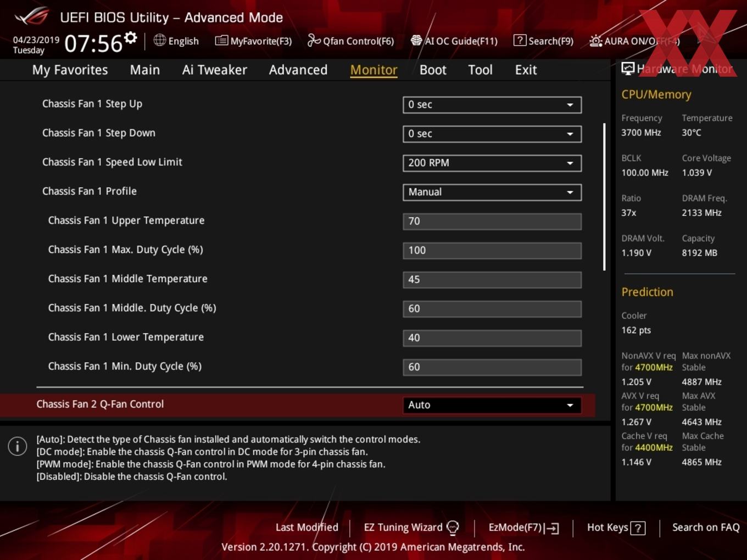Viewport: 747px width, 560px height.
Task: Click the Hardware Monitor screen icon
Action: pyautogui.click(x=628, y=68)
